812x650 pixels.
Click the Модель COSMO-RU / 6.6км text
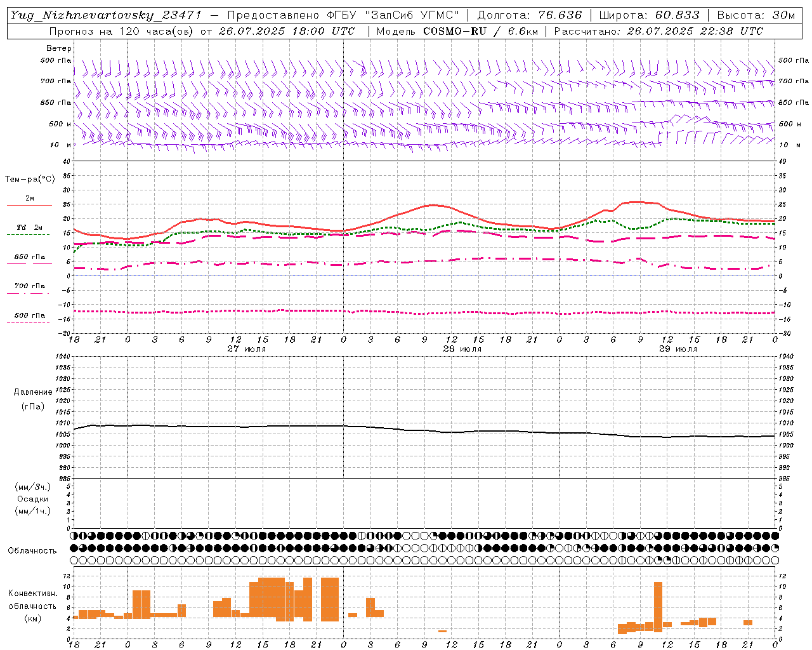pos(457,31)
